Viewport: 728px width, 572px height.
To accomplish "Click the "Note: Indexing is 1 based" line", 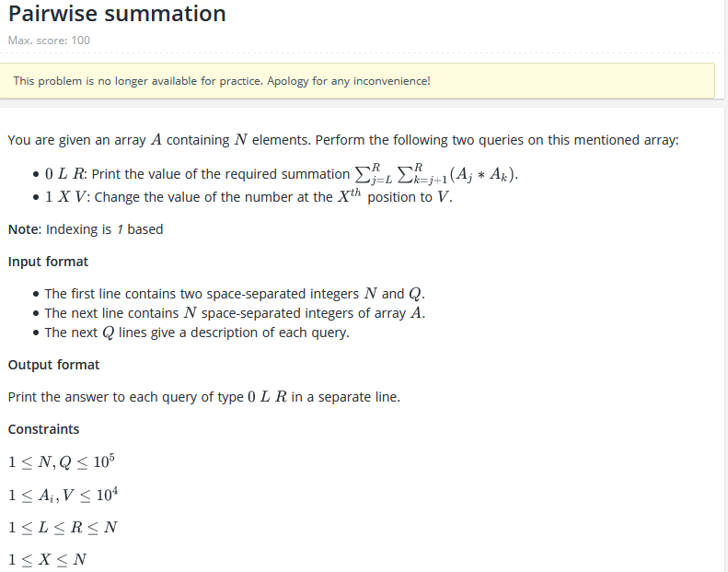I will click(x=86, y=229).
